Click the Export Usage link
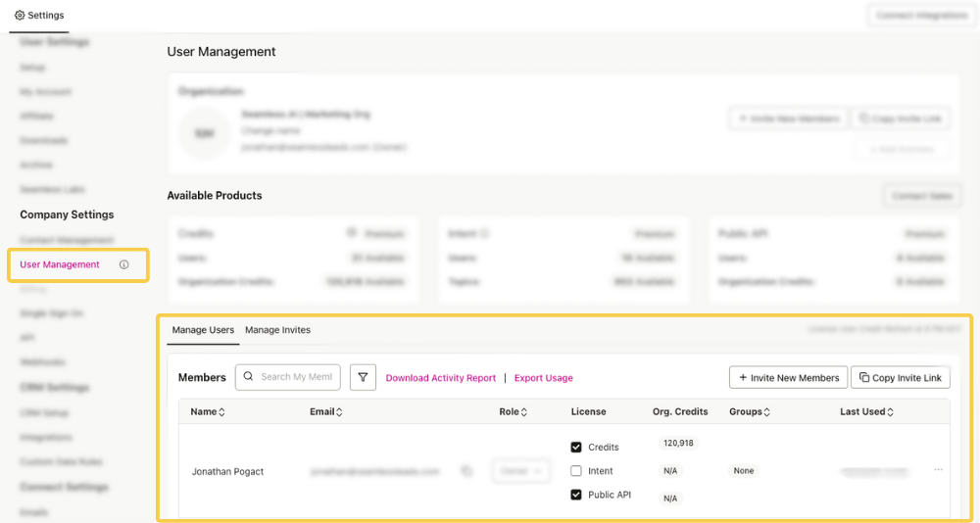Image resolution: width=980 pixels, height=523 pixels. [x=544, y=378]
